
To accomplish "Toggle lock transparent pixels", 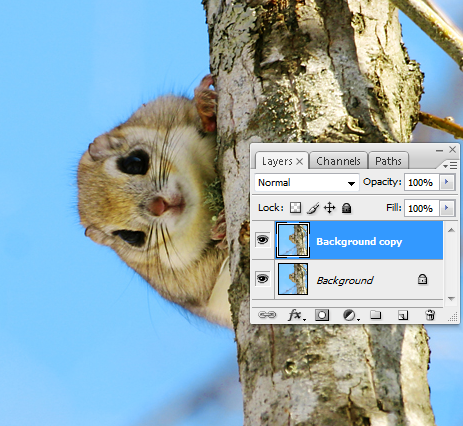I will tap(295, 208).
